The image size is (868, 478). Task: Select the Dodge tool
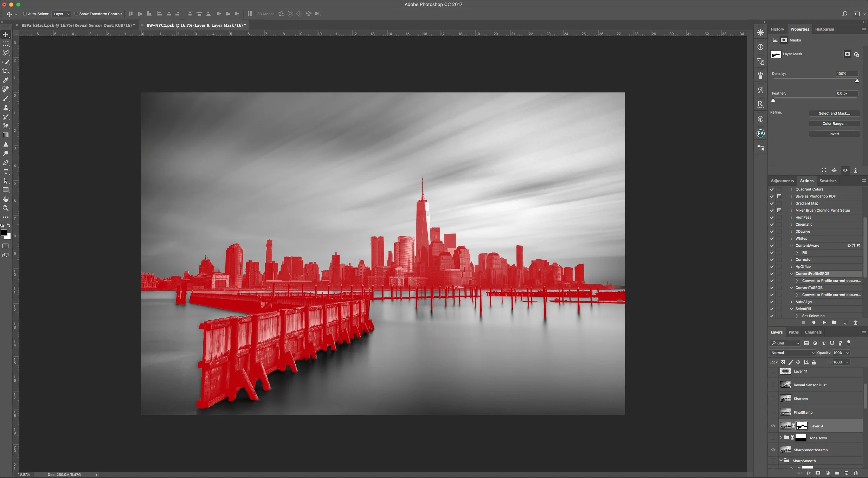click(x=6, y=153)
